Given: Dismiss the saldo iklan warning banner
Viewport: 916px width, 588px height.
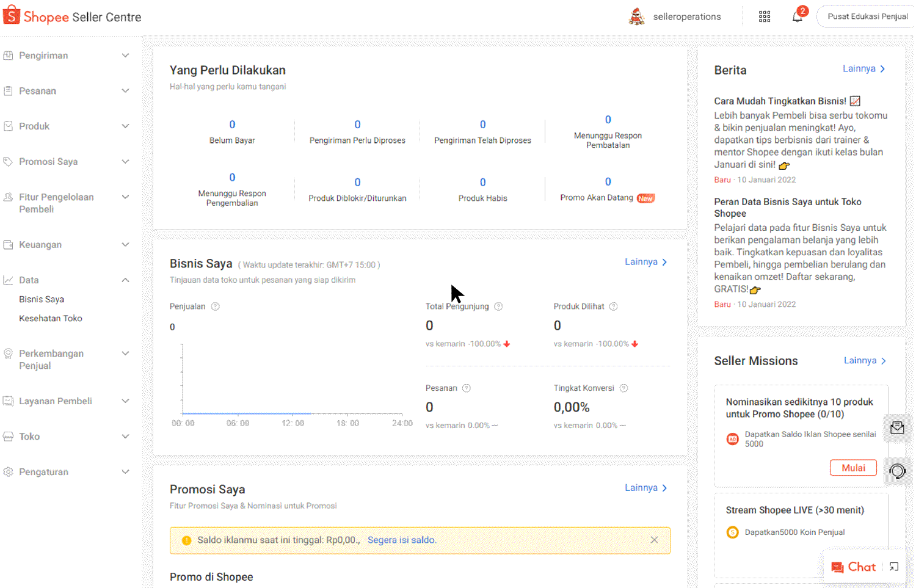Looking at the screenshot, I should pos(654,540).
